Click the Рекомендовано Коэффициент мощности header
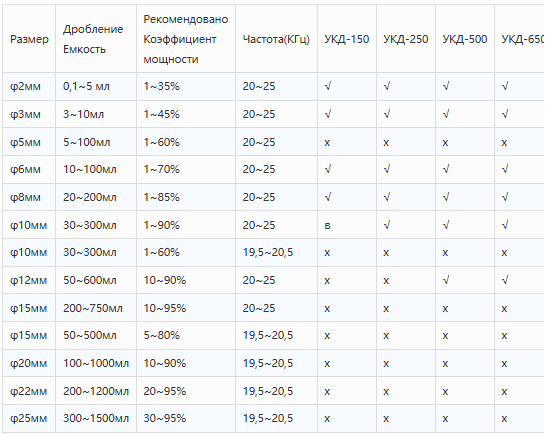The height and width of the screenshot is (435, 557). tap(185, 39)
